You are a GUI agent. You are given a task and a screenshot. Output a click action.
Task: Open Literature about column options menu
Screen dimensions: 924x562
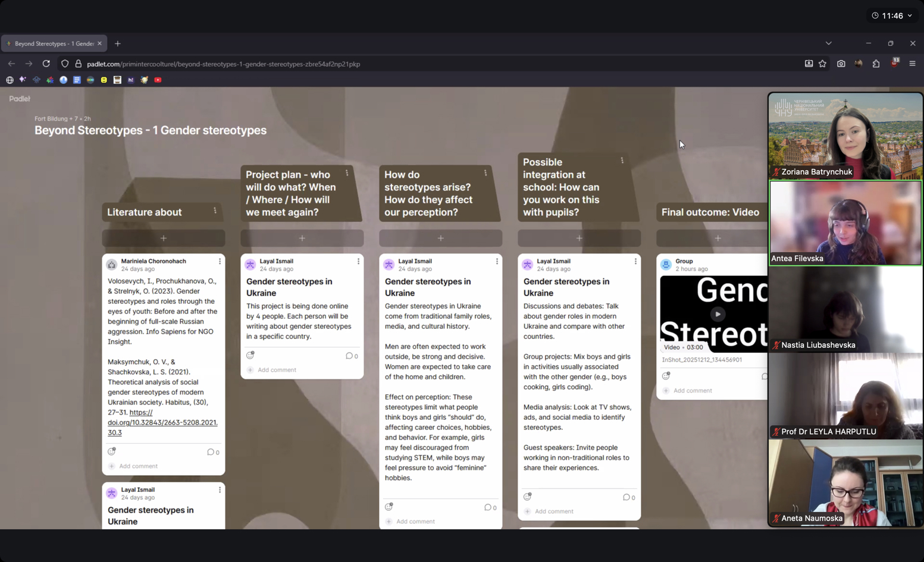(215, 211)
